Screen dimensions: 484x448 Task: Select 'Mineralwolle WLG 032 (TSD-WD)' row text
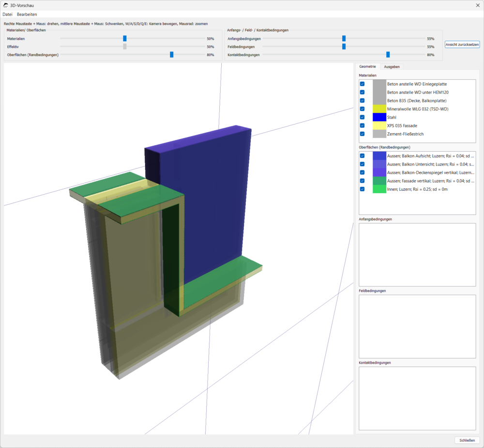pos(418,109)
